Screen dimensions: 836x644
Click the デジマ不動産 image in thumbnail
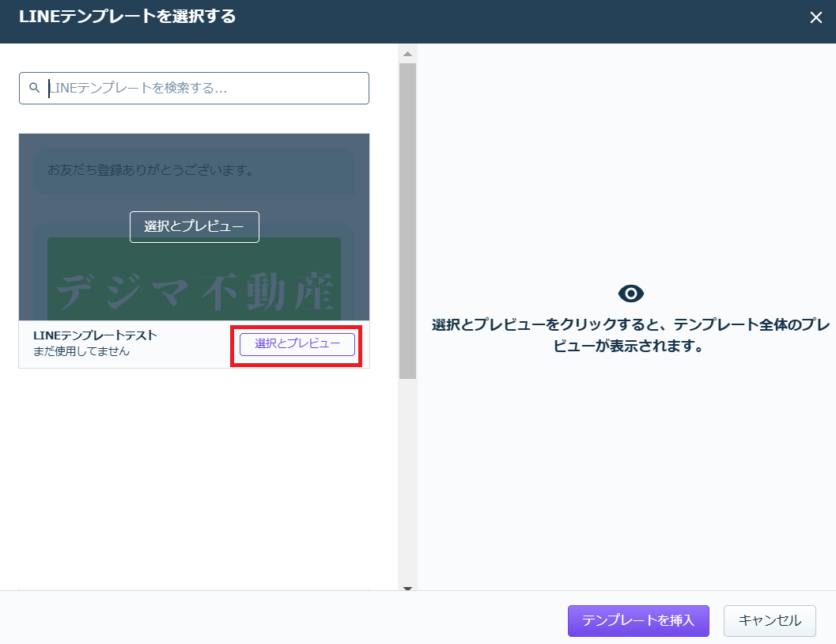click(x=194, y=278)
